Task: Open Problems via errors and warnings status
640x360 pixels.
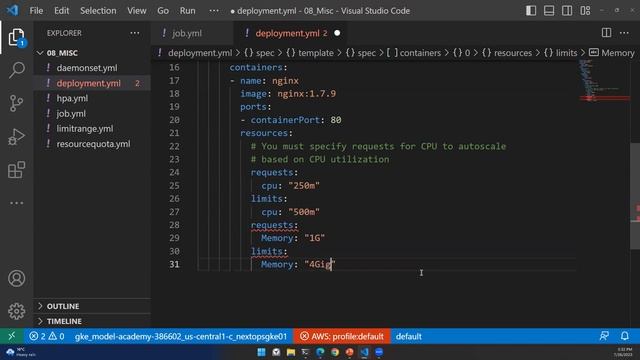Action: 47,336
